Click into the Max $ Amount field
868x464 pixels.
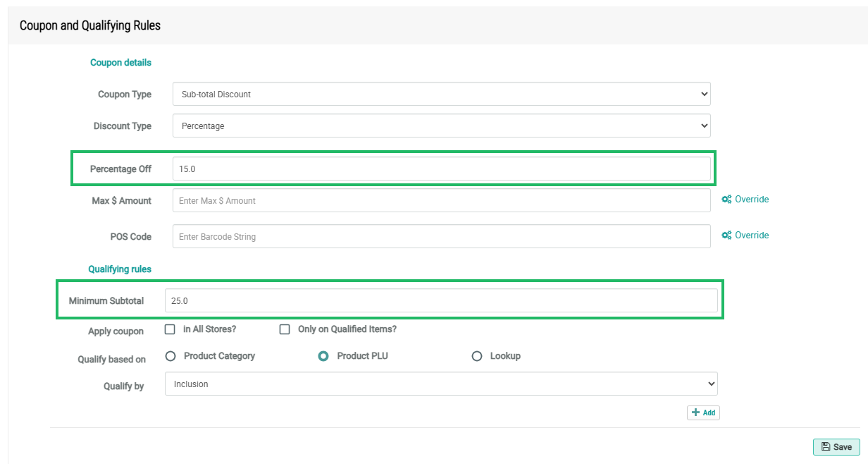441,201
